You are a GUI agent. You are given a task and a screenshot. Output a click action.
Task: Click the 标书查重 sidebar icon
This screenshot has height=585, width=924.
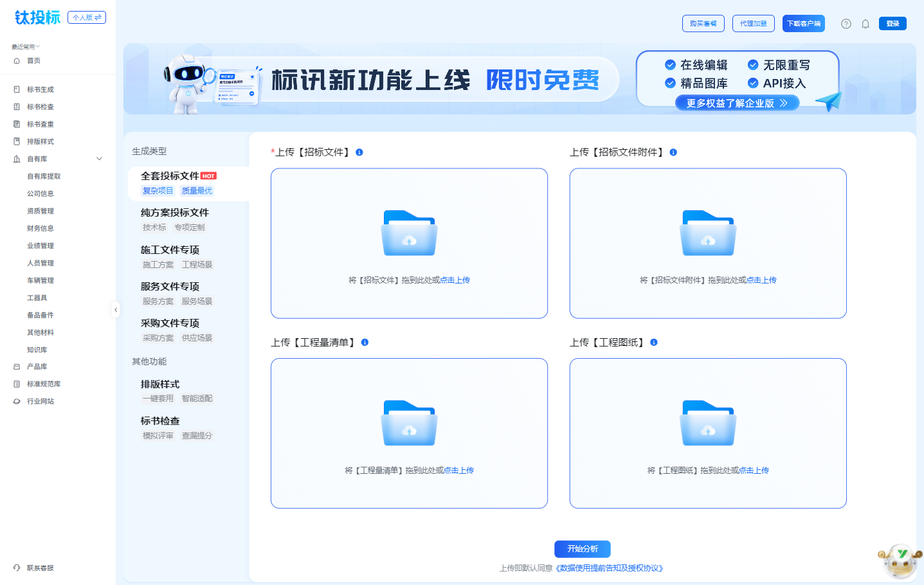click(x=17, y=124)
